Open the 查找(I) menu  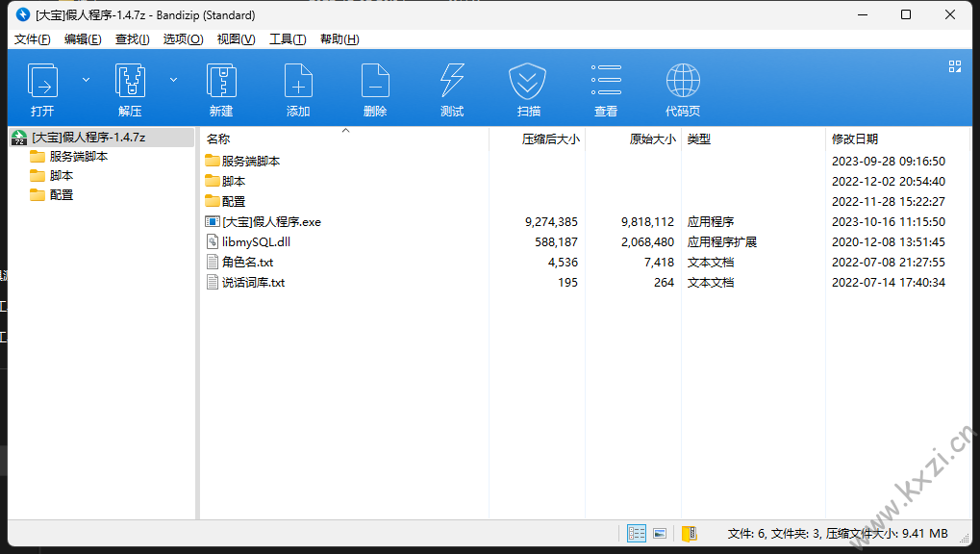click(x=132, y=39)
